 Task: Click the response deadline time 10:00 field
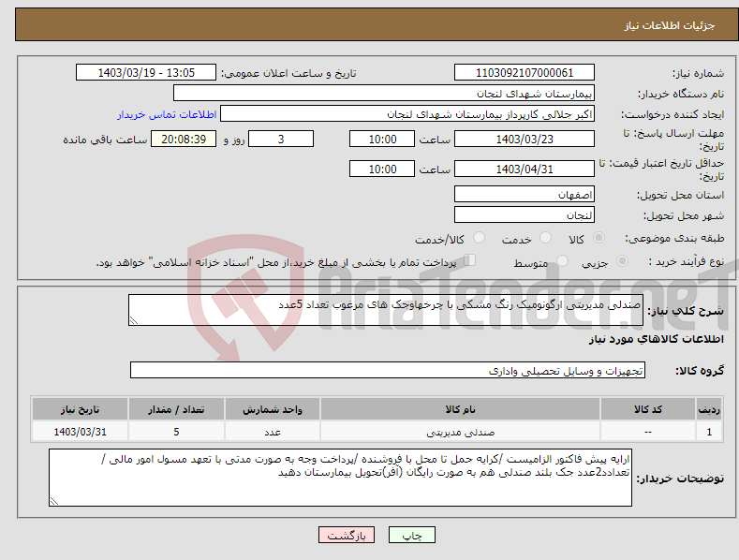382,139
